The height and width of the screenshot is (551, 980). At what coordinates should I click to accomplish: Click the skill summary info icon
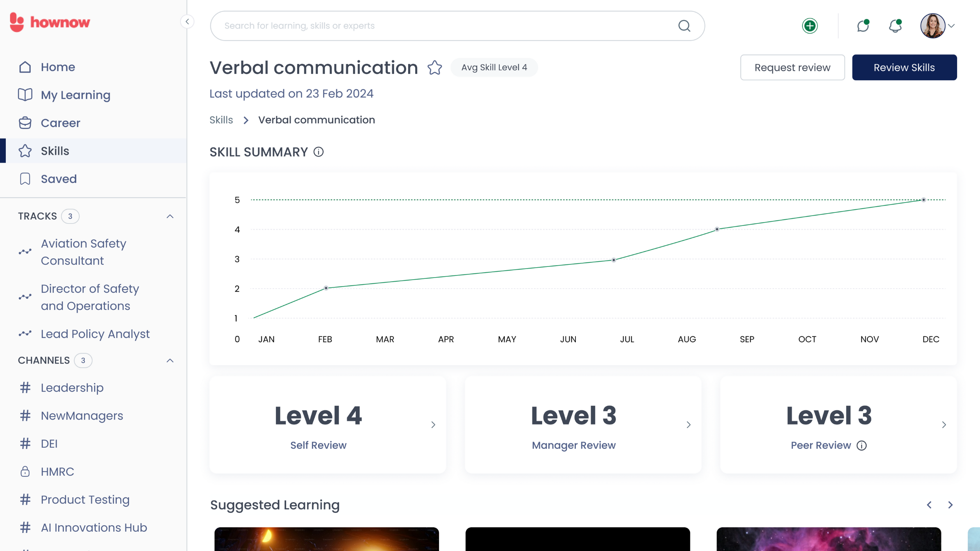click(319, 152)
